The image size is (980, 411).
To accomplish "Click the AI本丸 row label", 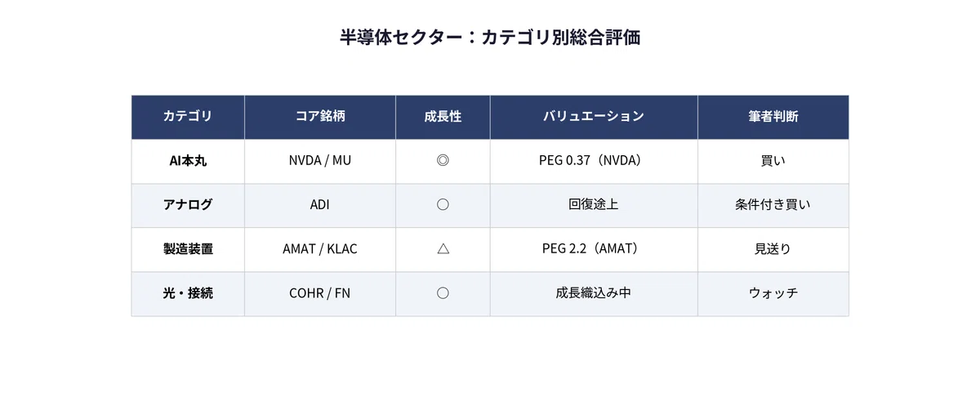I will coord(188,161).
